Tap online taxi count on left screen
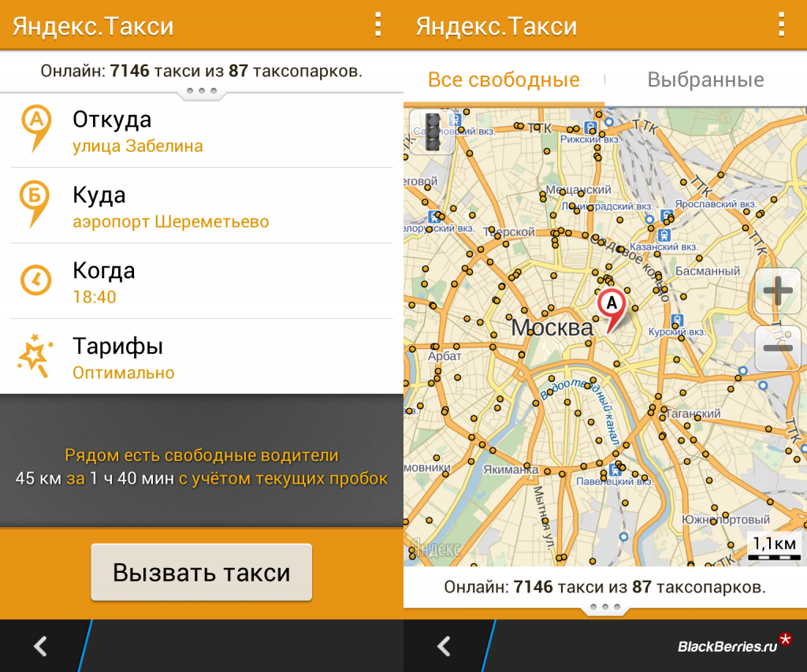The image size is (807, 672). [201, 71]
